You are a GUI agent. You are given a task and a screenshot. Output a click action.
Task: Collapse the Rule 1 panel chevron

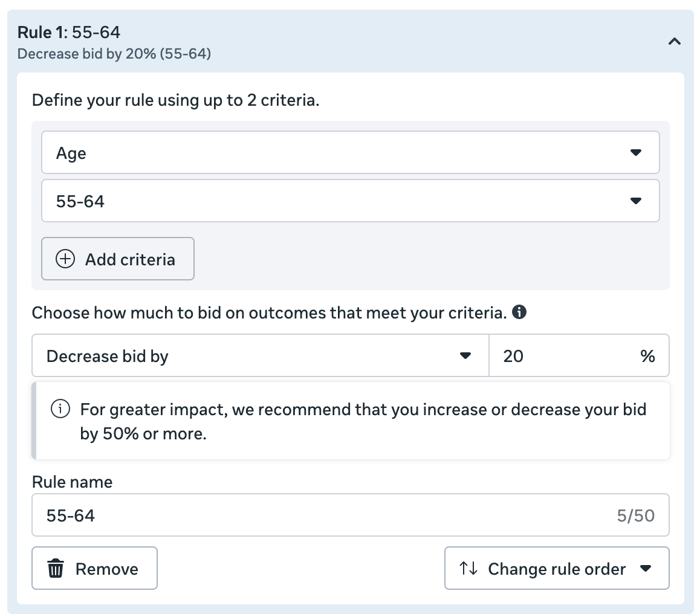coord(675,42)
